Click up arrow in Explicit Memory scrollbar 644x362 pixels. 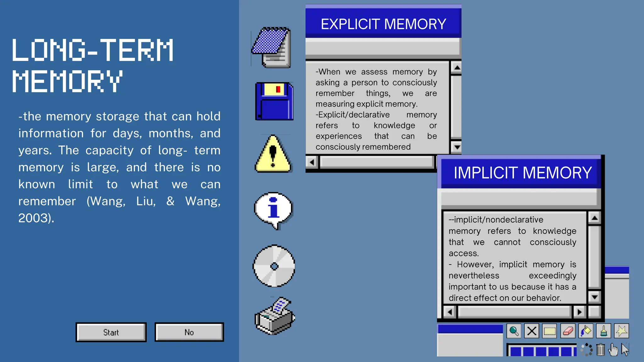point(457,68)
